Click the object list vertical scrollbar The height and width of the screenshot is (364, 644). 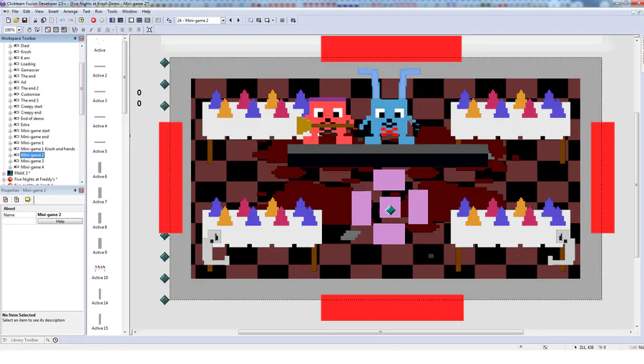pos(125,77)
